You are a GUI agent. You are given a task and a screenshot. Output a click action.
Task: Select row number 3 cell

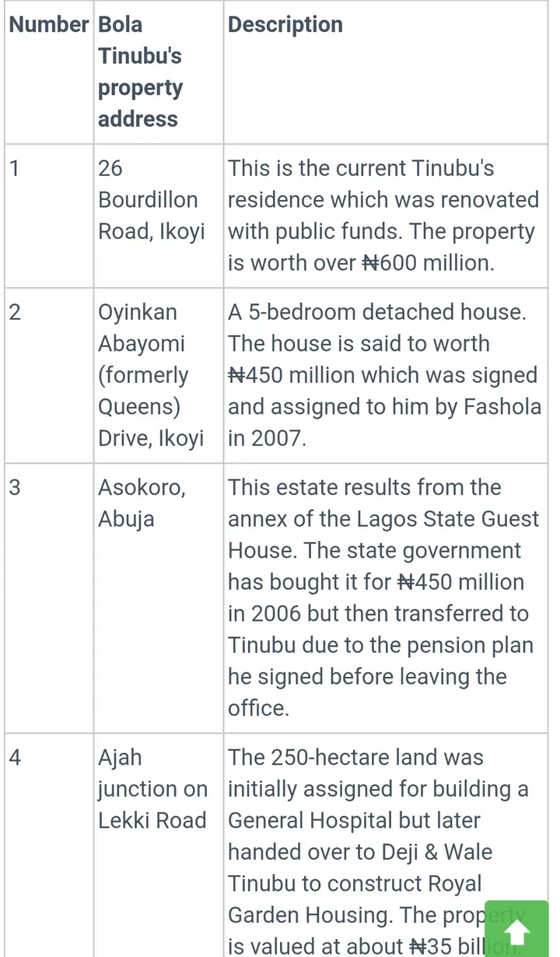[16, 488]
